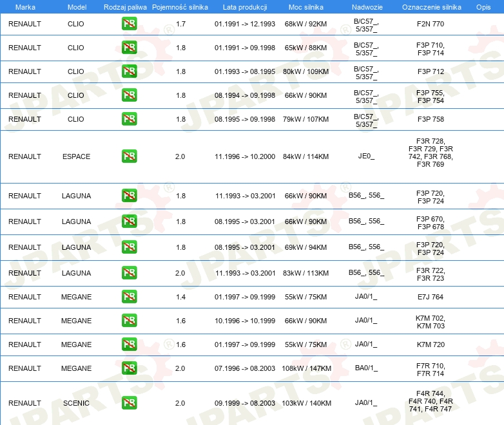Click fuel icon in ESPACE 2.0 row

[x=129, y=156]
